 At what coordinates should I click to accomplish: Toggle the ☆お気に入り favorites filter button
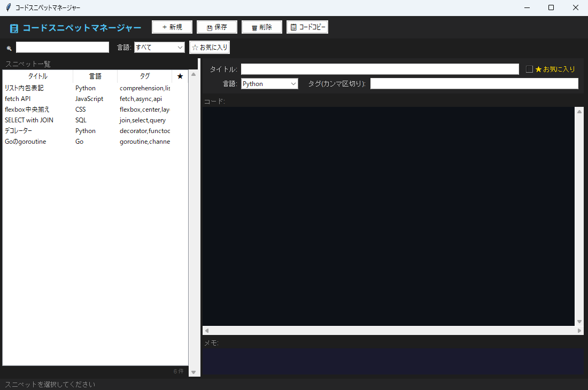coord(210,48)
